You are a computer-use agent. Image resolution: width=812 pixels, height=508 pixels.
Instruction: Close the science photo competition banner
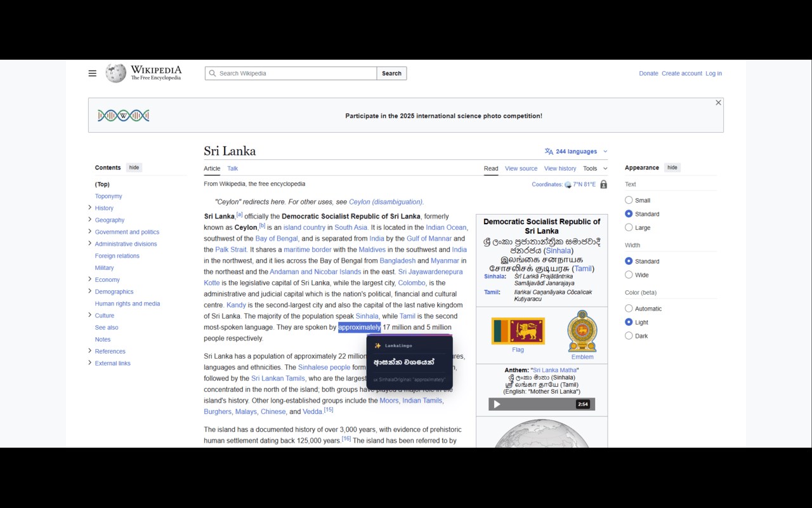tap(718, 102)
